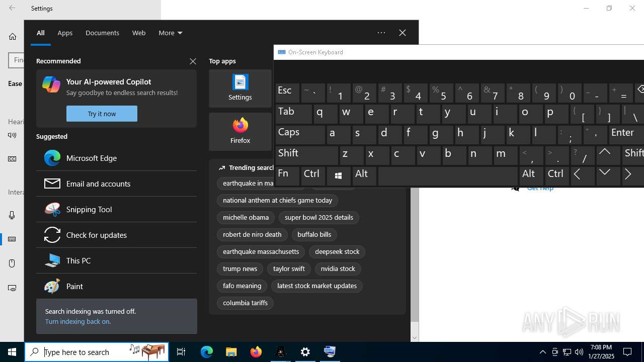644x362 pixels.
Task: Switch to the Apps search tab
Action: 65,33
